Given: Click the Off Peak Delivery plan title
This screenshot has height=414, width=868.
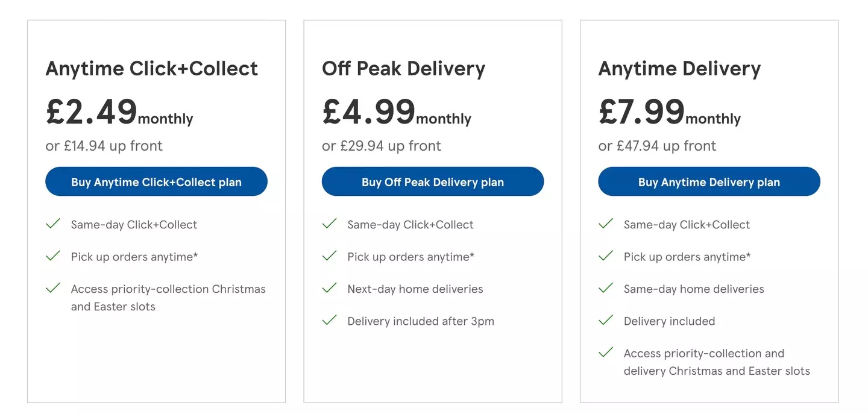Looking at the screenshot, I should pos(403,68).
